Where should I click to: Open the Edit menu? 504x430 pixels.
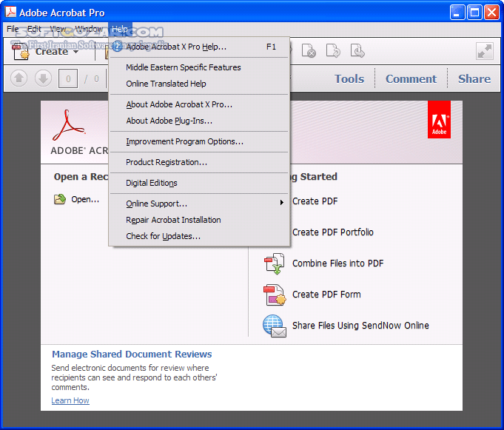click(34, 29)
